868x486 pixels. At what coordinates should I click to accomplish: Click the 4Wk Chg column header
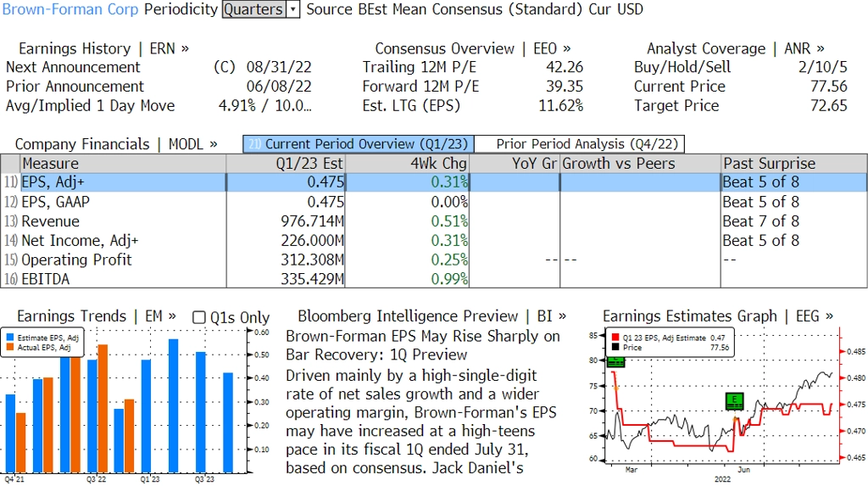point(407,164)
